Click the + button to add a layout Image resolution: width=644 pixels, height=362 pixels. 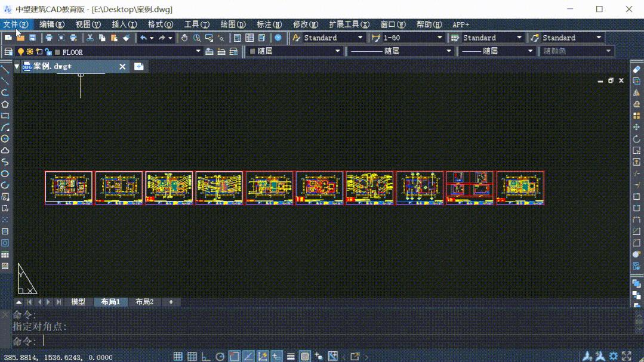click(x=171, y=302)
